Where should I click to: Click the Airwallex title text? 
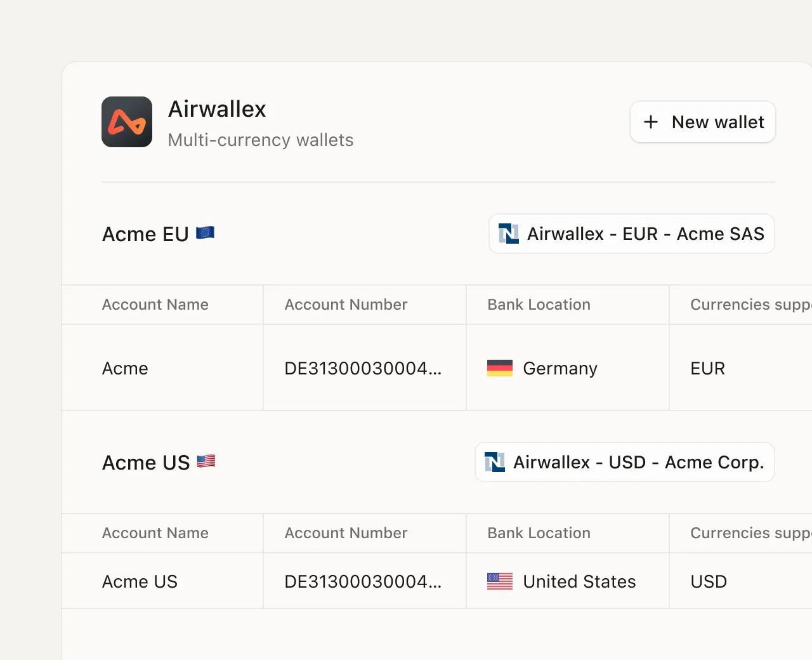(x=217, y=109)
